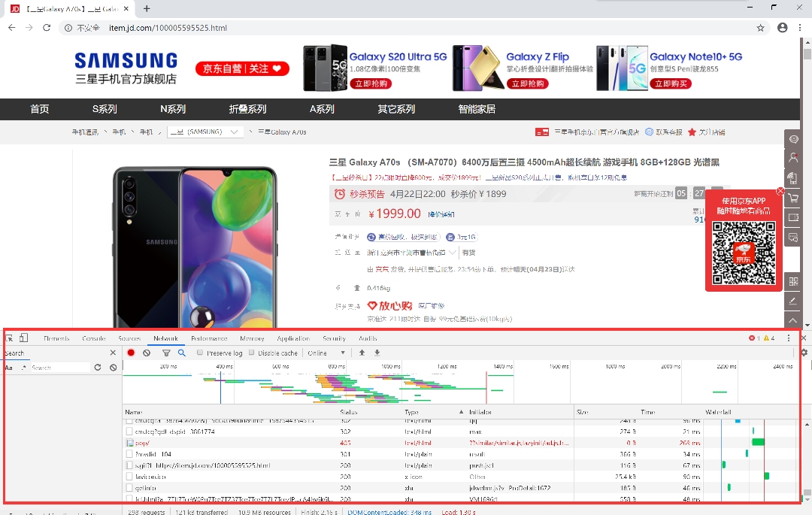Click 立即抢购 under Galaxy S20 Ultra 5G
The width and height of the screenshot is (812, 515).
coord(371,84)
